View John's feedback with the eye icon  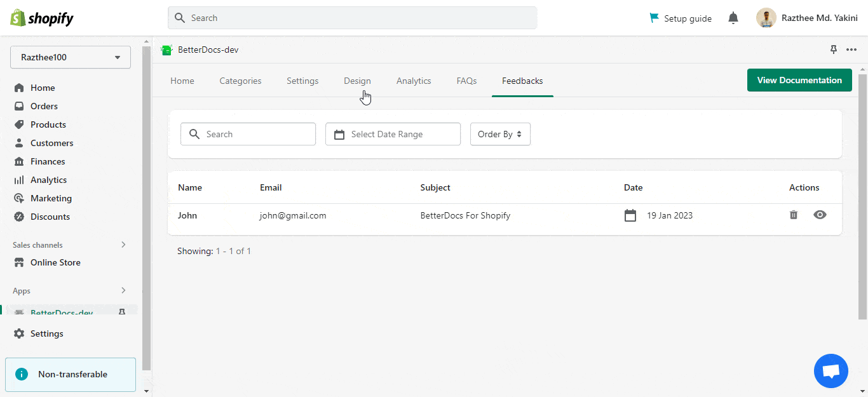click(820, 215)
